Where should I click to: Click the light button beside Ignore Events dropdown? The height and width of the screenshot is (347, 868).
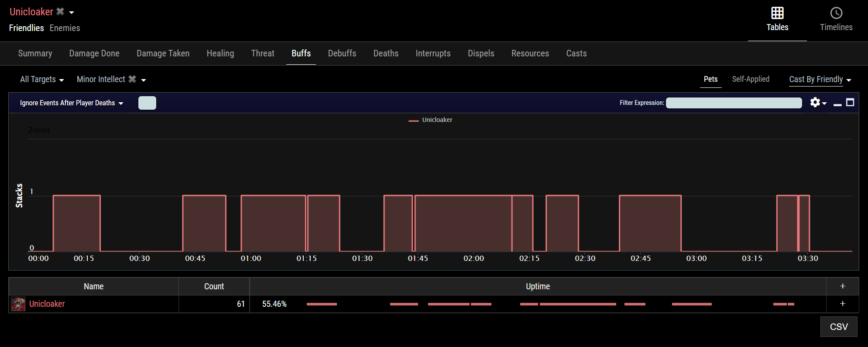(147, 103)
